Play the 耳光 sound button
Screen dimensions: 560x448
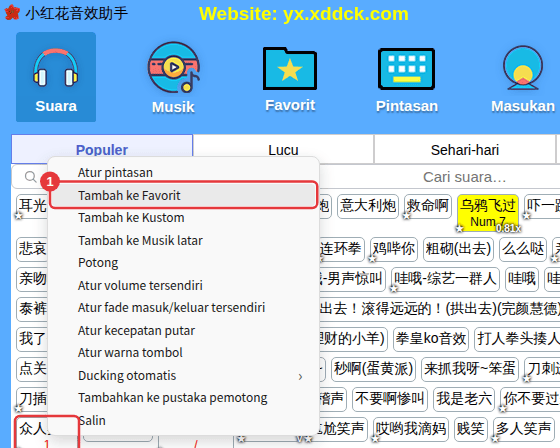32,206
